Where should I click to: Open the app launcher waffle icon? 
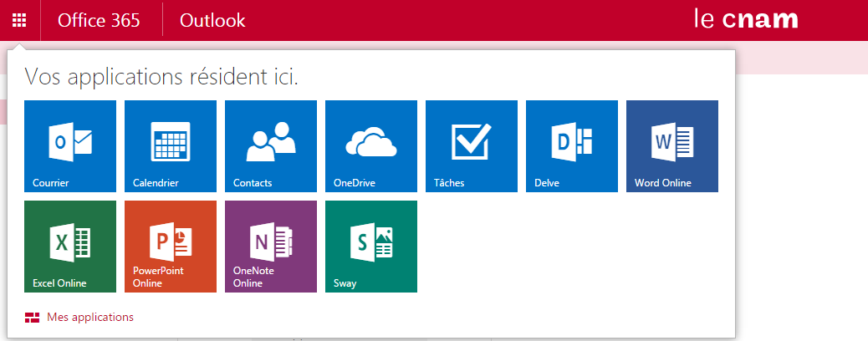19,20
